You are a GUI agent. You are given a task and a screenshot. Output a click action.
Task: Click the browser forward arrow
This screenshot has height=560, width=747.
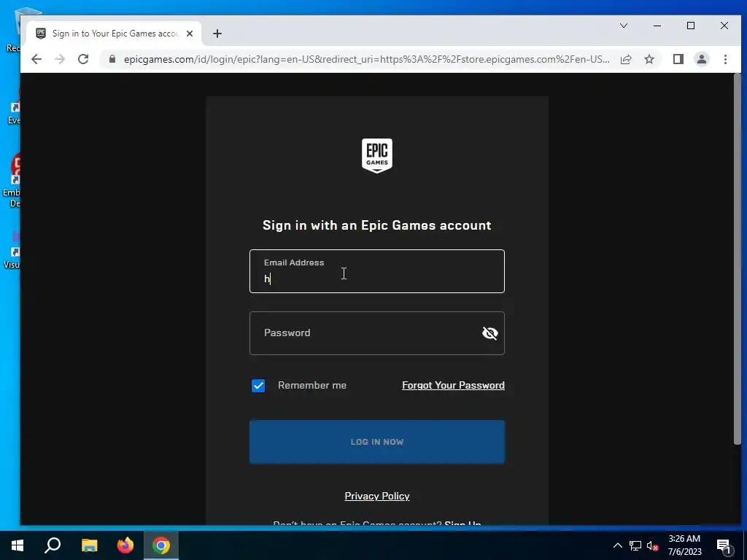60,59
